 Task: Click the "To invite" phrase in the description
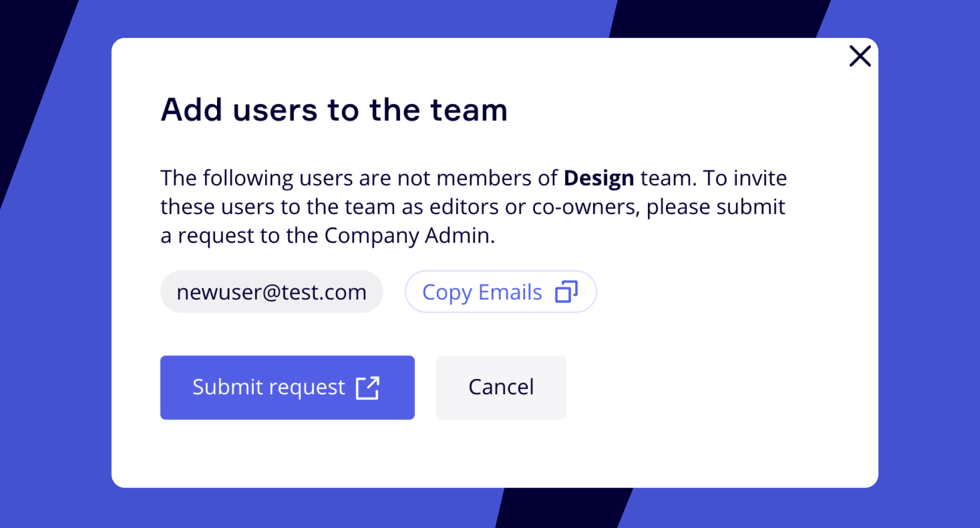745,179
